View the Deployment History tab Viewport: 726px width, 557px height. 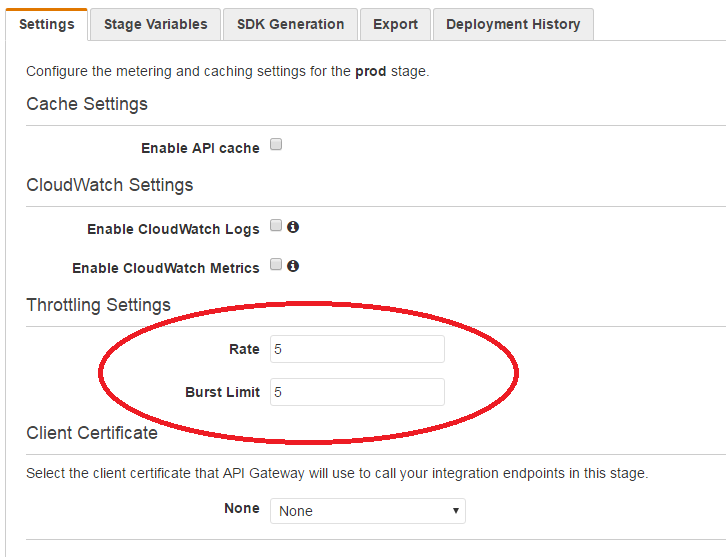[x=512, y=24]
